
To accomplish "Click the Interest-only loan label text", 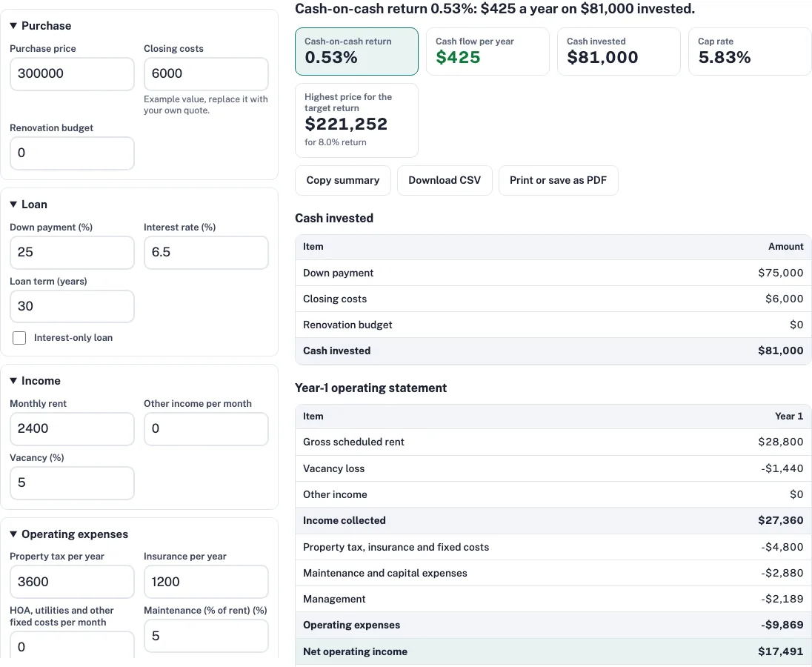I will pyautogui.click(x=73, y=338).
